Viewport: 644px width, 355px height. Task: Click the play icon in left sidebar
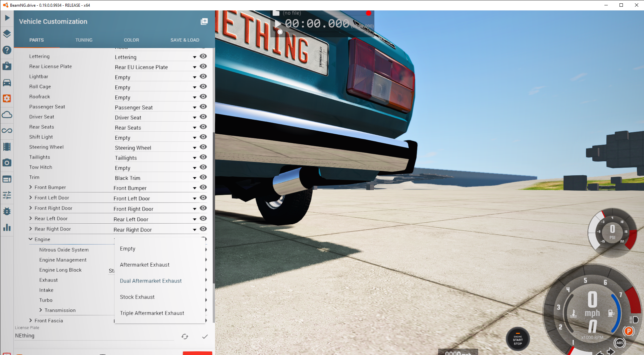[x=7, y=17]
